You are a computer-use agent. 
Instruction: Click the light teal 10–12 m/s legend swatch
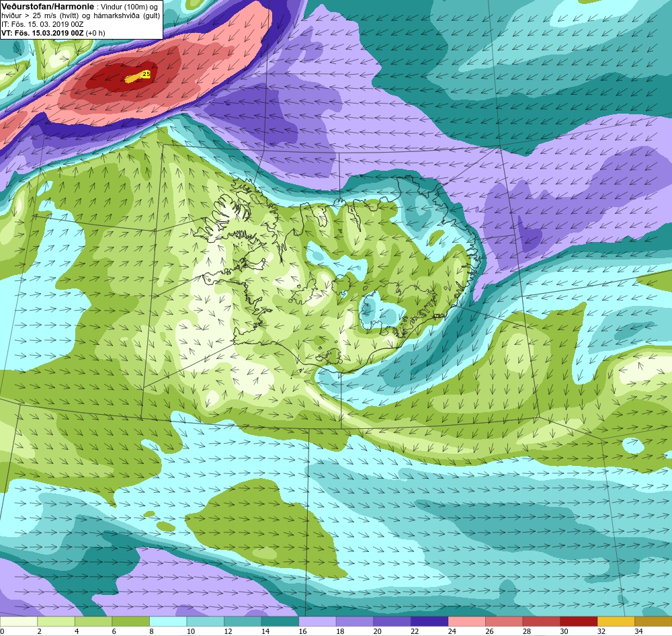point(205,621)
